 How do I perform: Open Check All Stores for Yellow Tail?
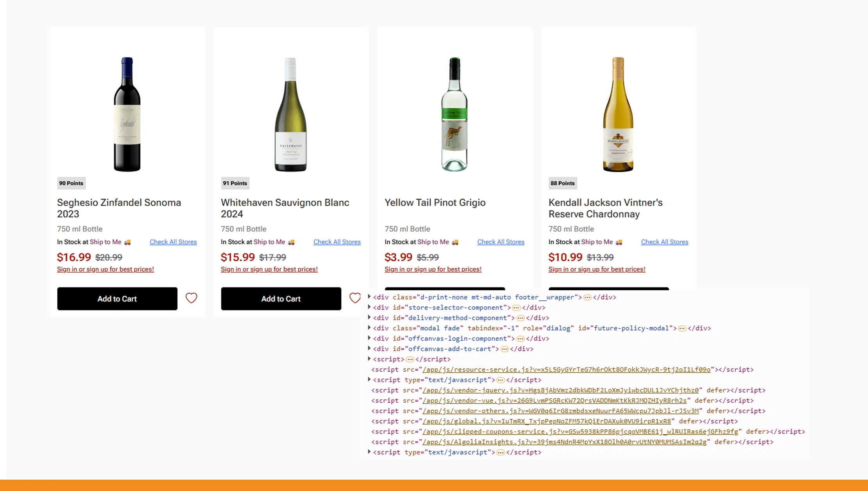(x=501, y=242)
